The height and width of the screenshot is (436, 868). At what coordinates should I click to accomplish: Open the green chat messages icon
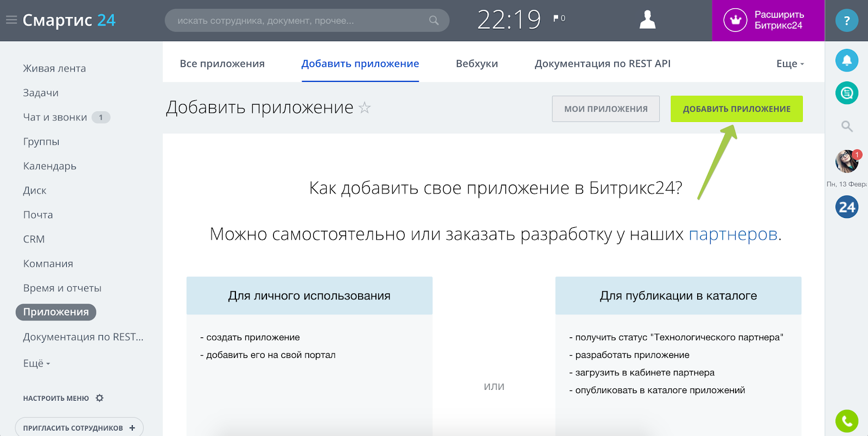(x=846, y=93)
